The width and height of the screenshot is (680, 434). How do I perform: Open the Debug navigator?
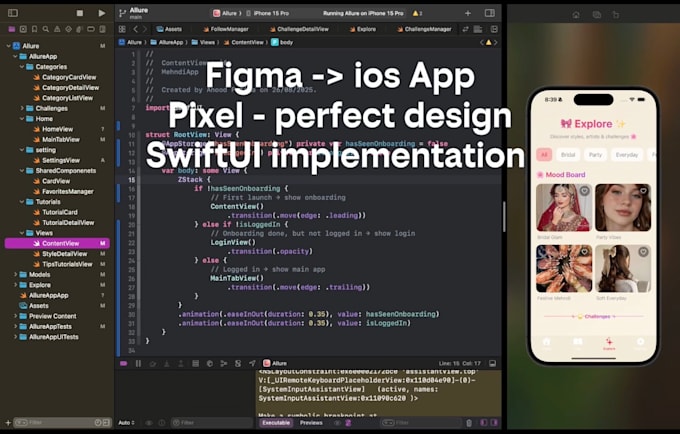tap(79, 29)
